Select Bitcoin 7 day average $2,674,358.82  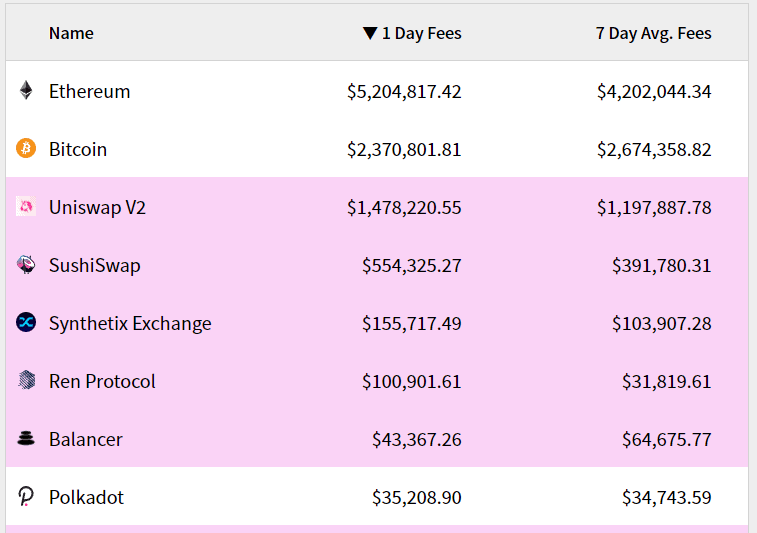point(654,150)
